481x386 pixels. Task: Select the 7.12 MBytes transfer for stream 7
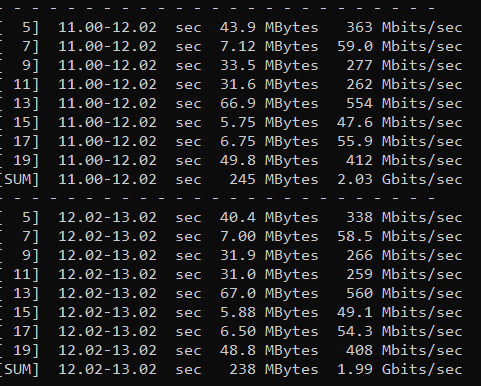[269, 47]
